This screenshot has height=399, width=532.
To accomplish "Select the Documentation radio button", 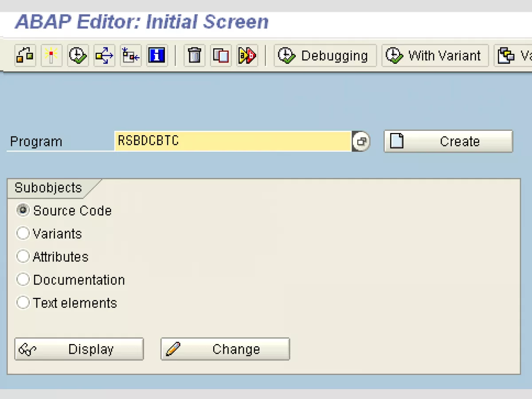I will pyautogui.click(x=23, y=279).
